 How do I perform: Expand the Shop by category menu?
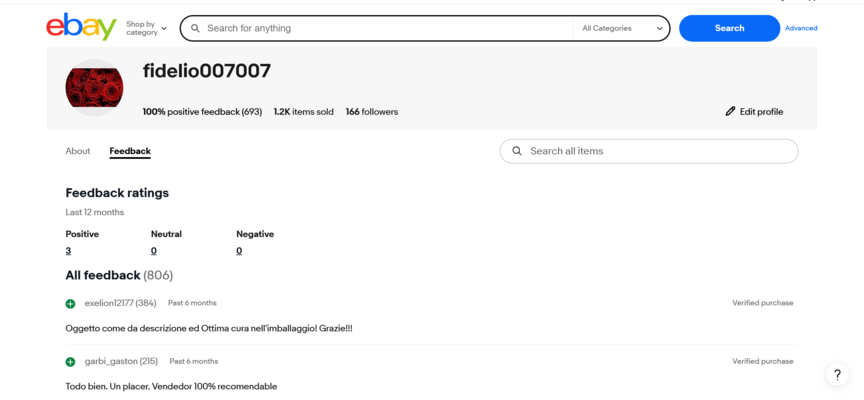[x=146, y=28]
